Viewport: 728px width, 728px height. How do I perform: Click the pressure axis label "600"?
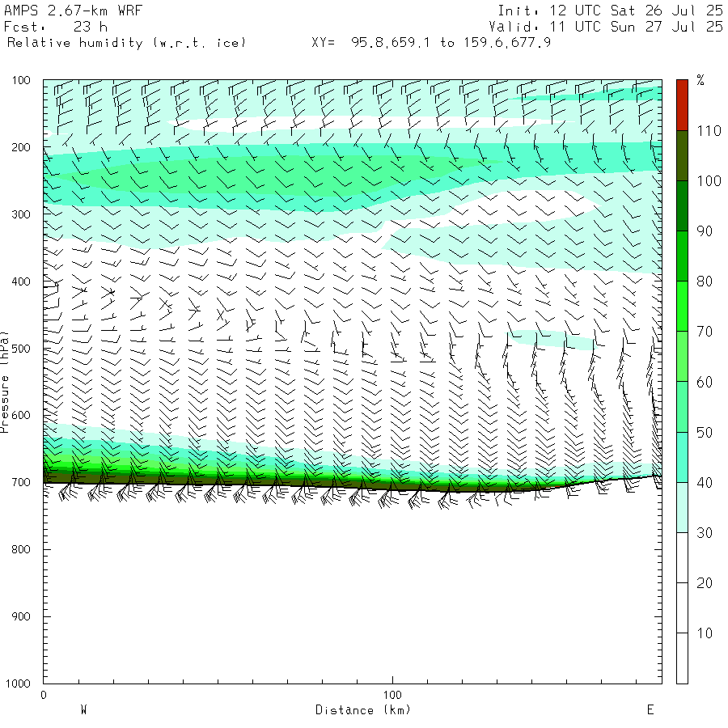coord(21,416)
